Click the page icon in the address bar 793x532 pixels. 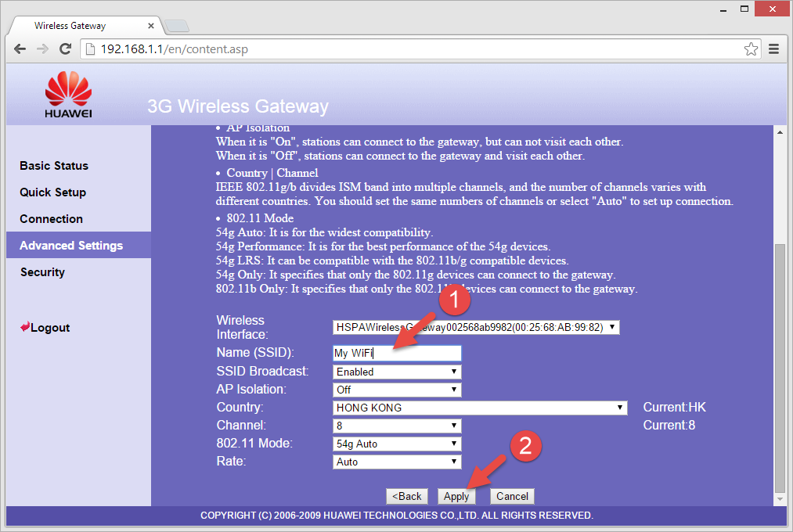(90, 49)
